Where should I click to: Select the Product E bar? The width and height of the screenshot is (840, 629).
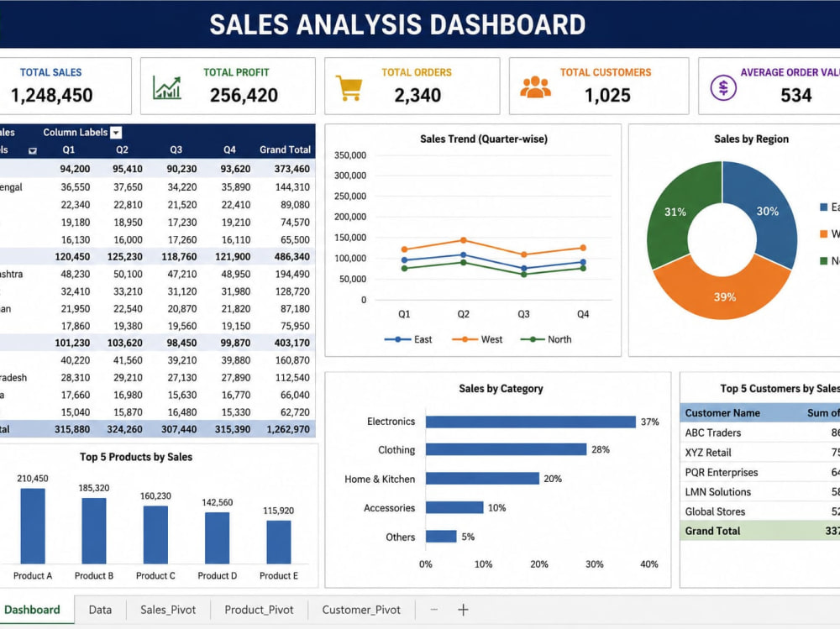pyautogui.click(x=279, y=542)
